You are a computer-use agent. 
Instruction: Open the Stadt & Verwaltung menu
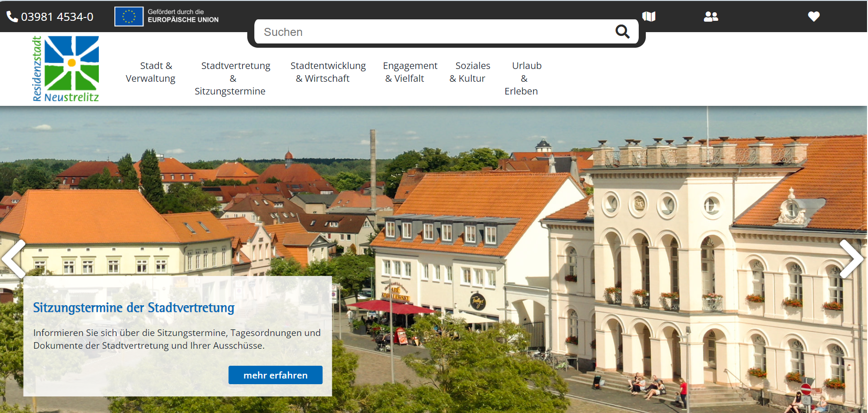(151, 72)
